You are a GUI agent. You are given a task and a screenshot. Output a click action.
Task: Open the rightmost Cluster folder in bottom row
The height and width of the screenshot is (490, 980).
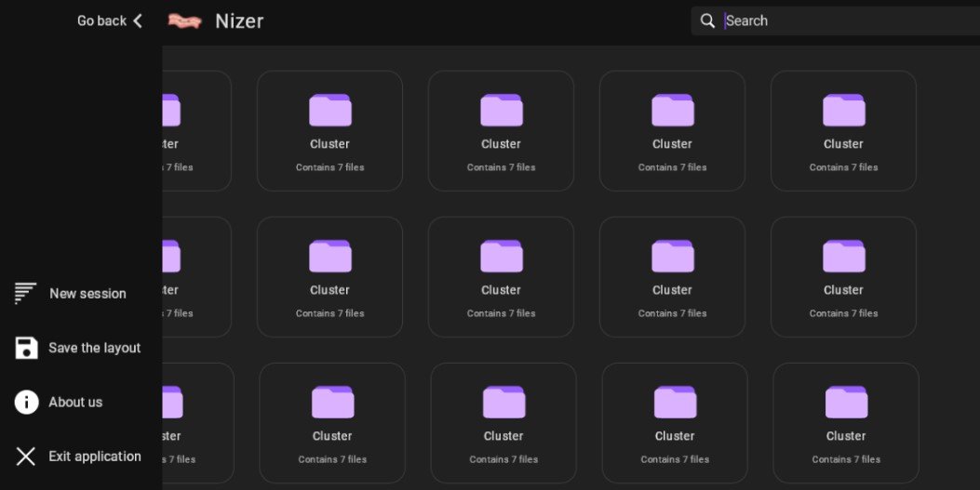point(845,422)
